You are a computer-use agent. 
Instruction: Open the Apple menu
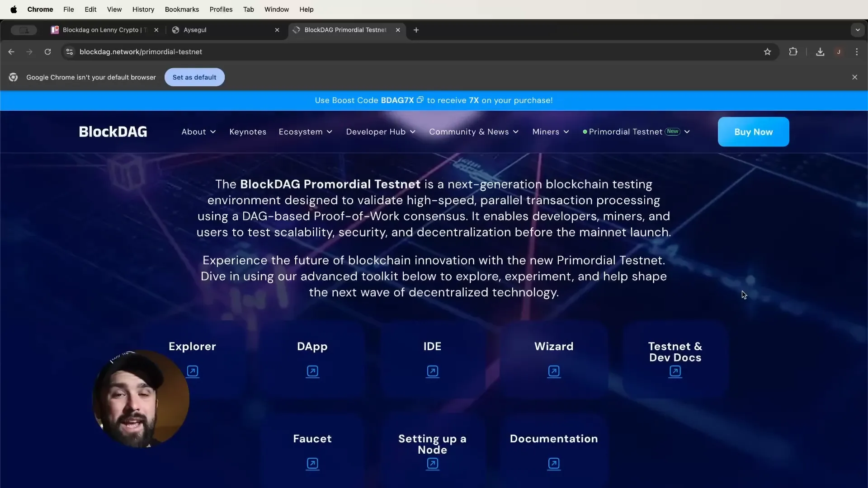14,9
